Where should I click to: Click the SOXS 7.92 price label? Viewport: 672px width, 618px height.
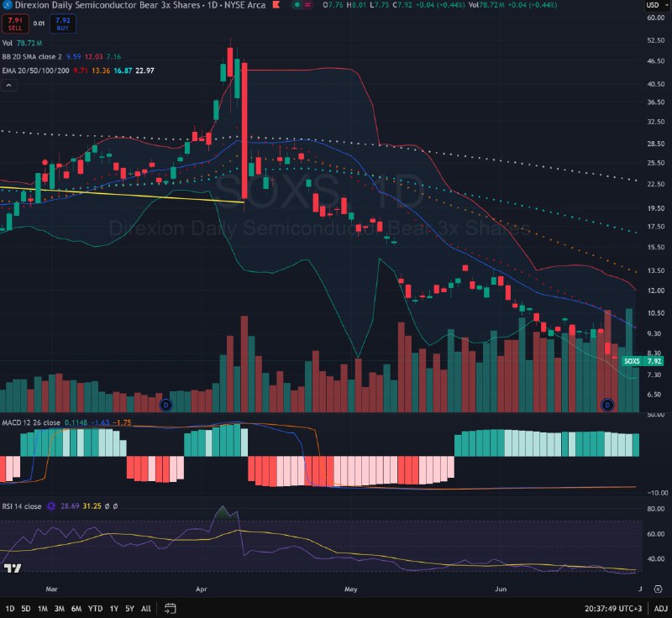pos(643,361)
